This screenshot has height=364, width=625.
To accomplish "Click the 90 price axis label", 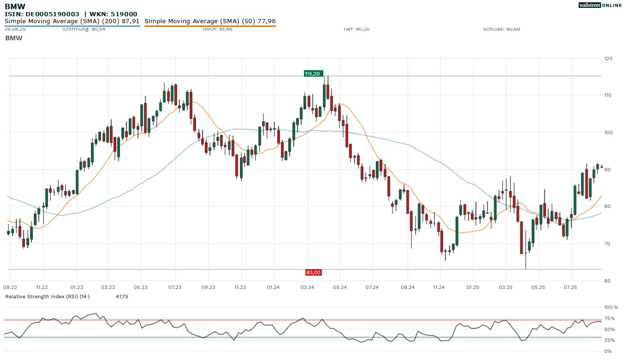I will click(x=607, y=169).
